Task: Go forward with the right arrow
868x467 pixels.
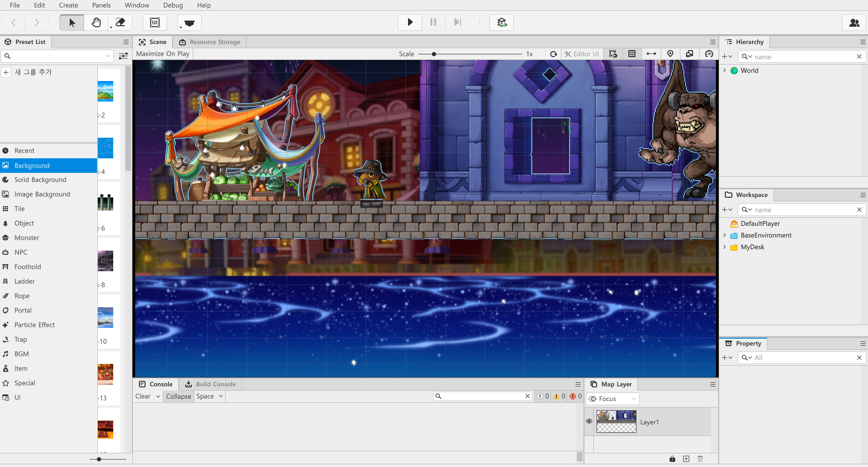Action: (37, 22)
